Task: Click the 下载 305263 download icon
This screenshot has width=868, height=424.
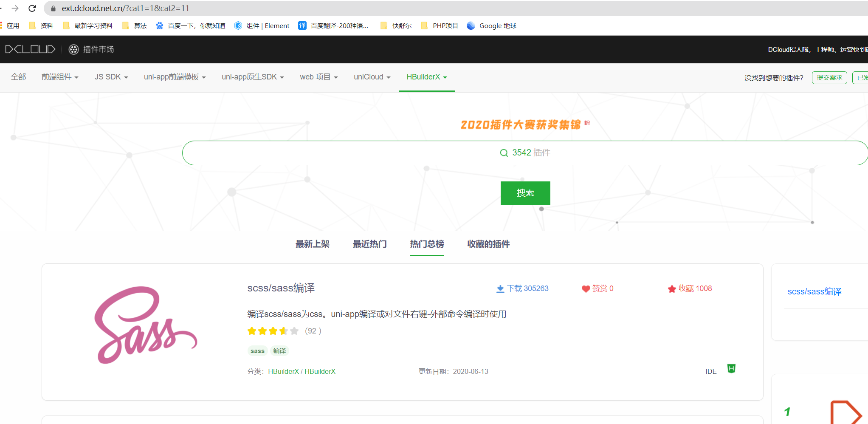Action: click(500, 289)
